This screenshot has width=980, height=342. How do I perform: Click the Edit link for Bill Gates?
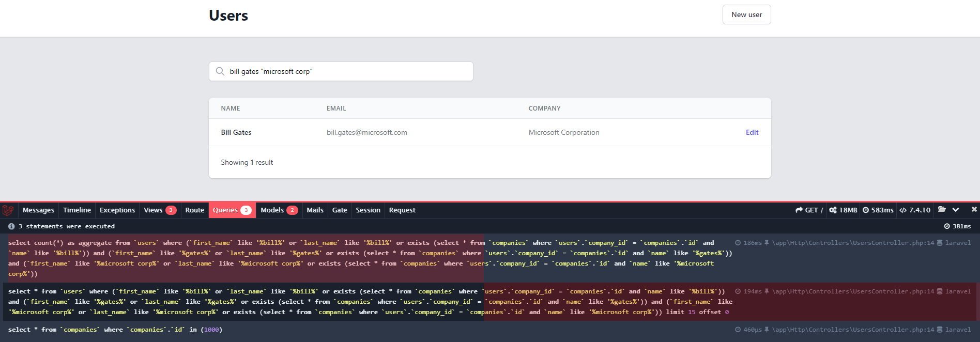(x=752, y=132)
